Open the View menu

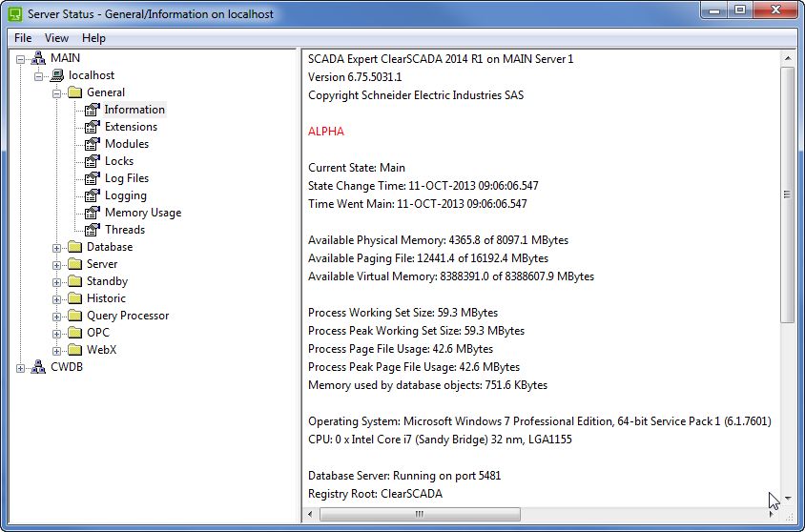tap(56, 38)
